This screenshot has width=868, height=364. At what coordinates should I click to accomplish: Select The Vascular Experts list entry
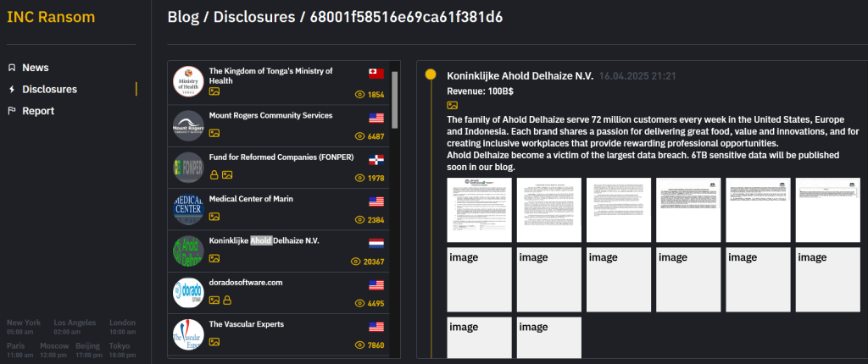(x=246, y=324)
